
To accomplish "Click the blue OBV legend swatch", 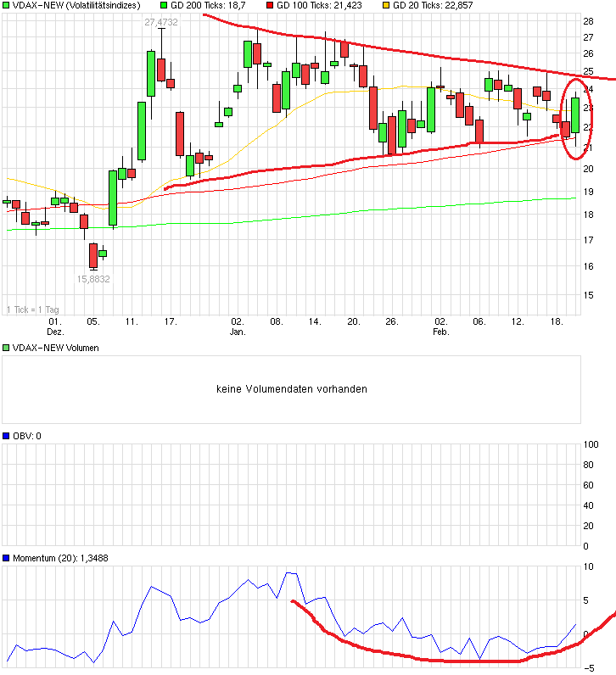I will coord(6,436).
